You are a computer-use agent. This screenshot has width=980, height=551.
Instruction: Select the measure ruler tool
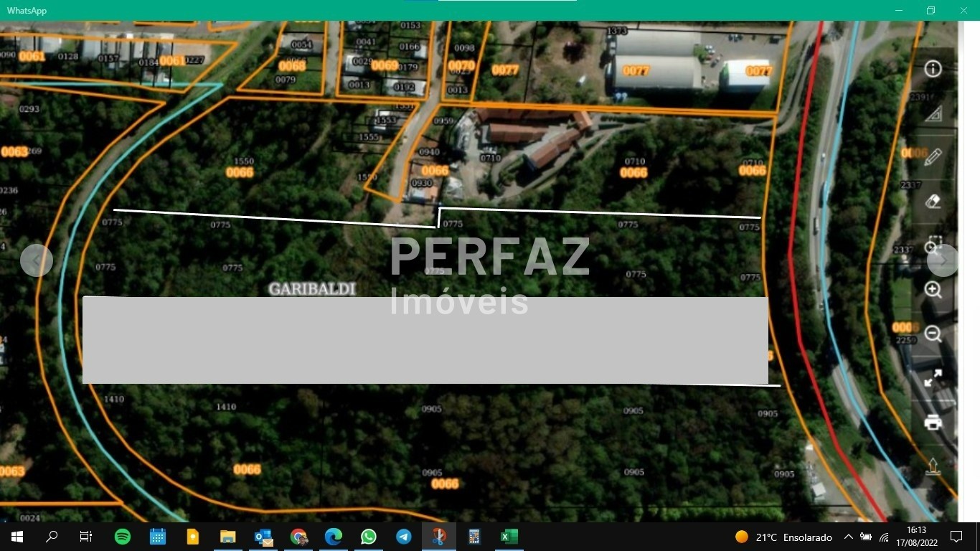pyautogui.click(x=933, y=113)
